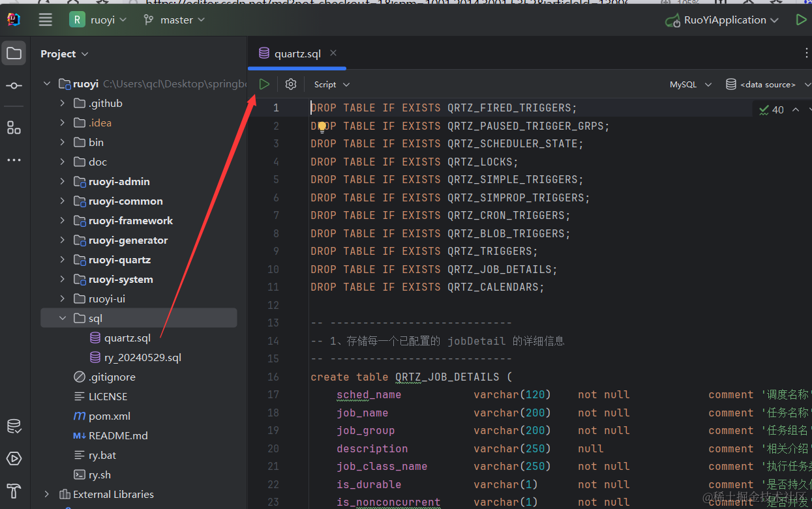Open the ruoyi project dropdown

pyautogui.click(x=98, y=20)
